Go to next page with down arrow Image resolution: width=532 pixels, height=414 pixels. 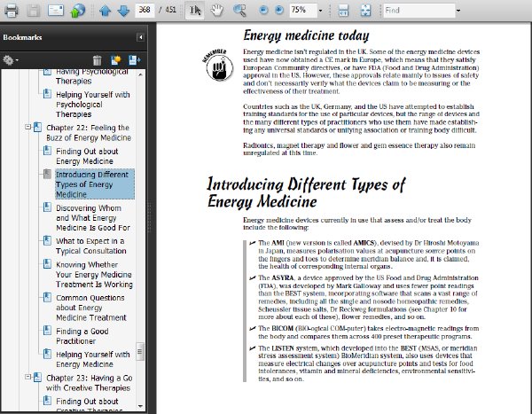[x=123, y=11]
